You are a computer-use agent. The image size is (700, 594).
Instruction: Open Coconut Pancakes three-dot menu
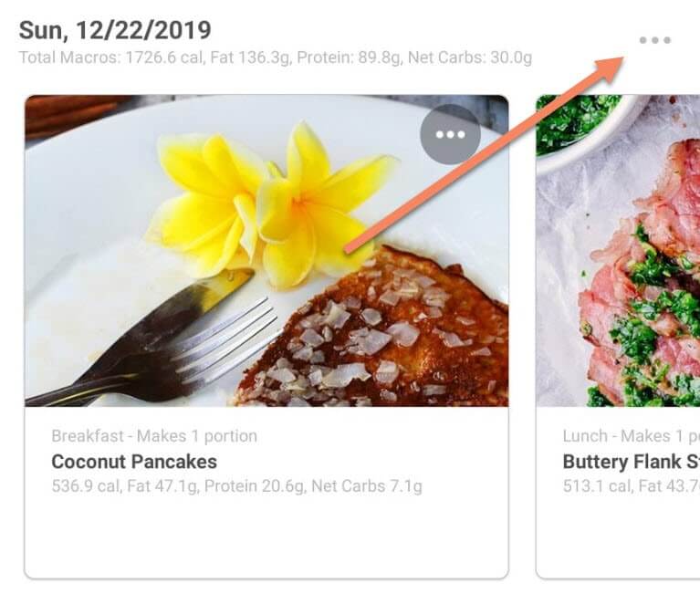[x=450, y=134]
